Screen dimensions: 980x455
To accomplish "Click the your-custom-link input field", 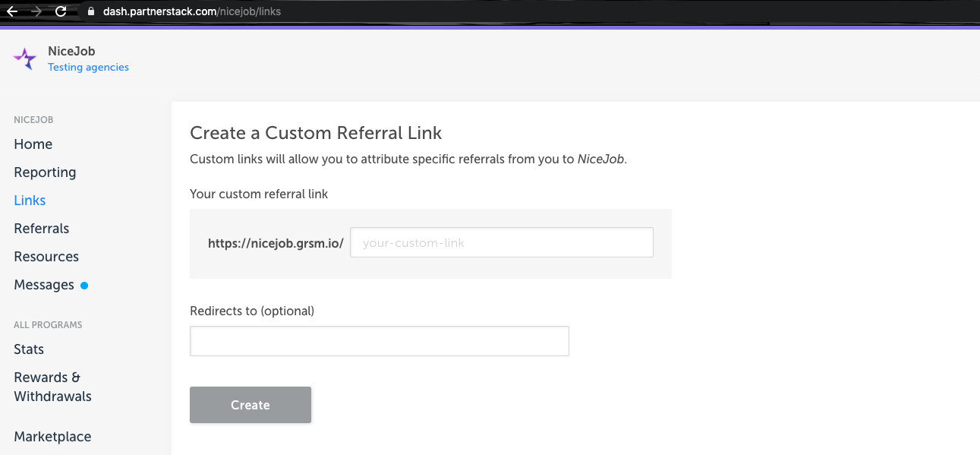I will [x=502, y=243].
